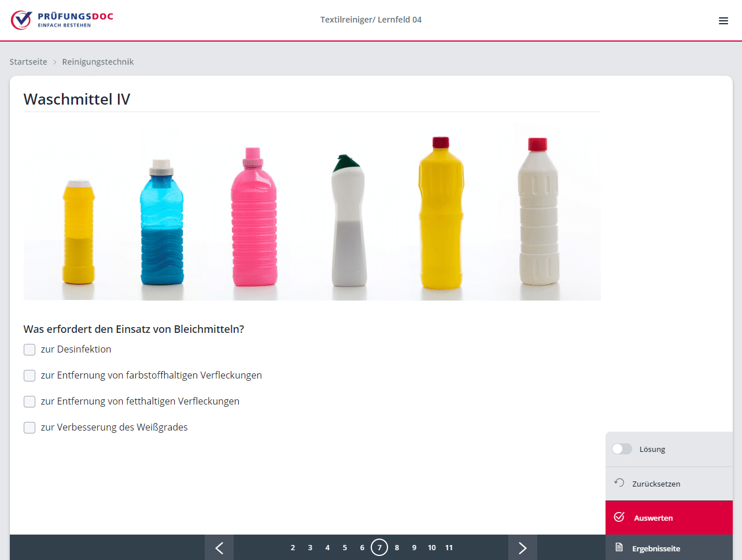Check 'farbstoffhaltigen Verfleckungen' checkbox

[29, 376]
